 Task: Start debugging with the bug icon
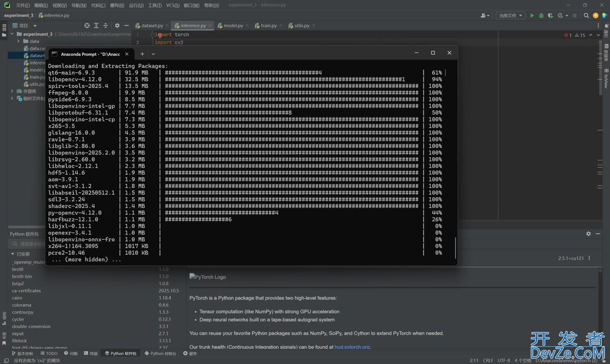point(541,16)
